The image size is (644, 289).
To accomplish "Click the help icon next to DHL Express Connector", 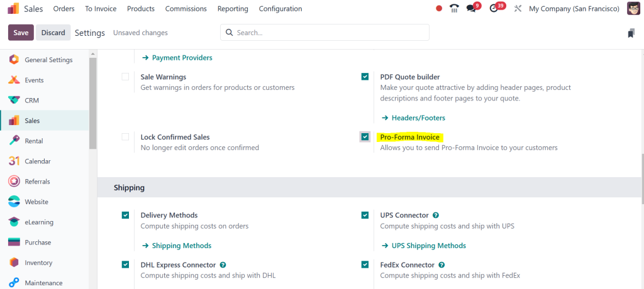I will point(223,264).
